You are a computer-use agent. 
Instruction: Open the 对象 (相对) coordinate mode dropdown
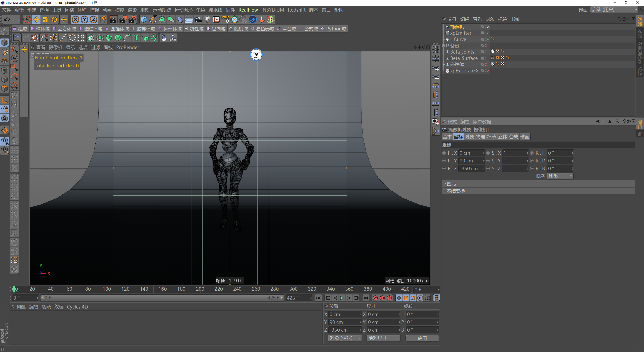[x=345, y=338]
